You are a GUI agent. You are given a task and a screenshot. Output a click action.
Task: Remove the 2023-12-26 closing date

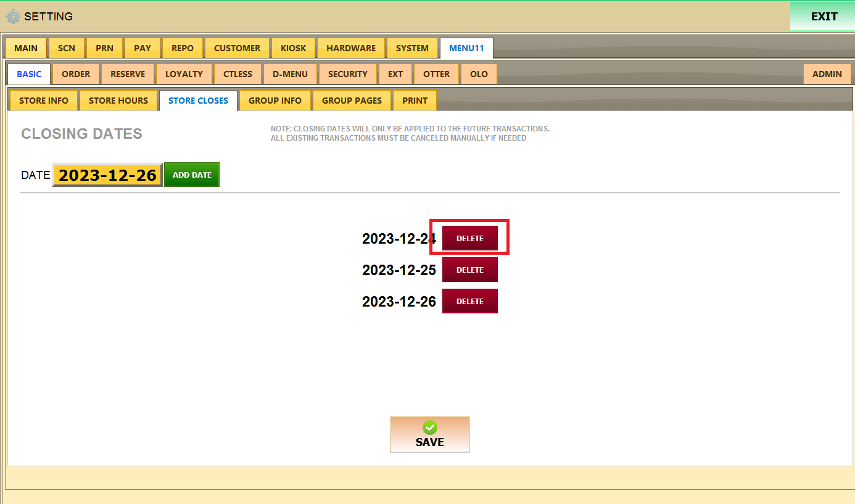(470, 301)
